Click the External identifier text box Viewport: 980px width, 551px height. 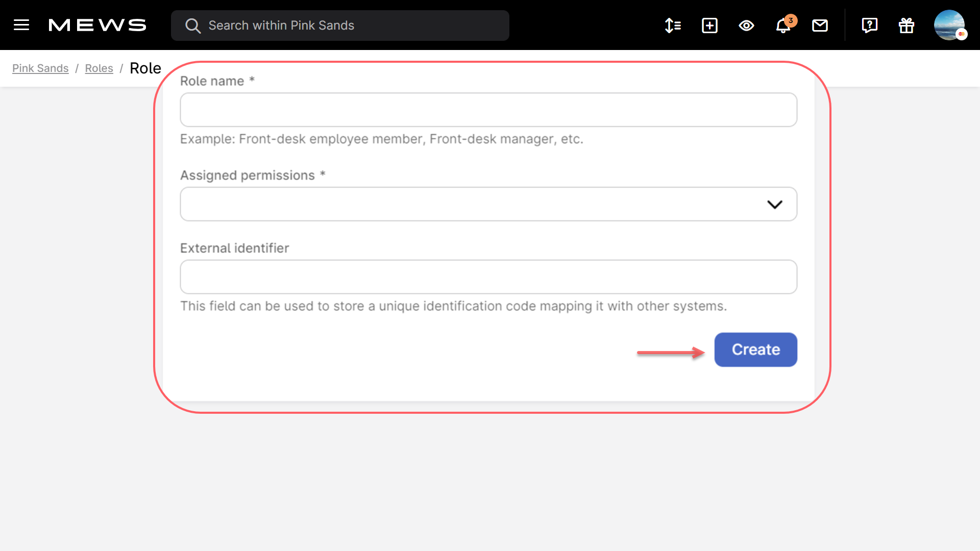point(488,277)
